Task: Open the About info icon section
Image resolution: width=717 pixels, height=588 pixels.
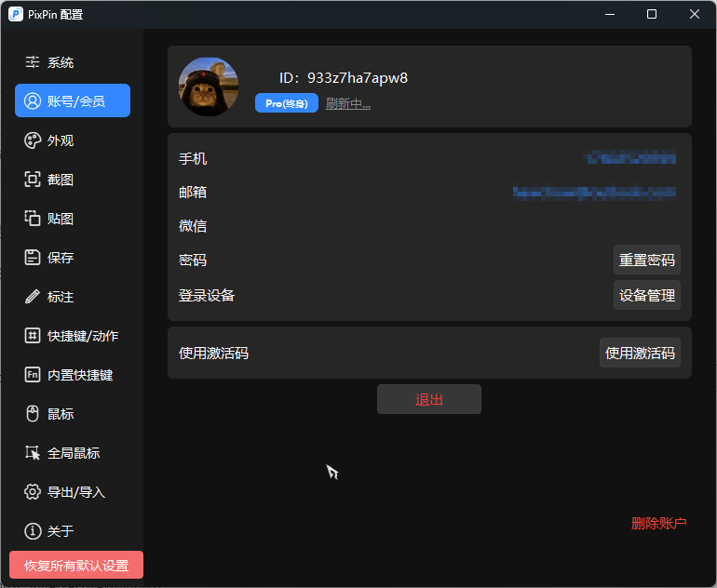Action: (33, 531)
